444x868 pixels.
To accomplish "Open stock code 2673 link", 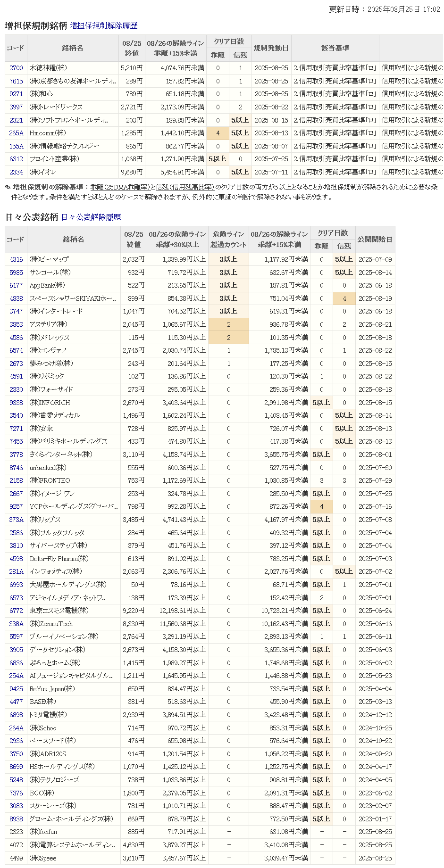I will click(16, 364).
